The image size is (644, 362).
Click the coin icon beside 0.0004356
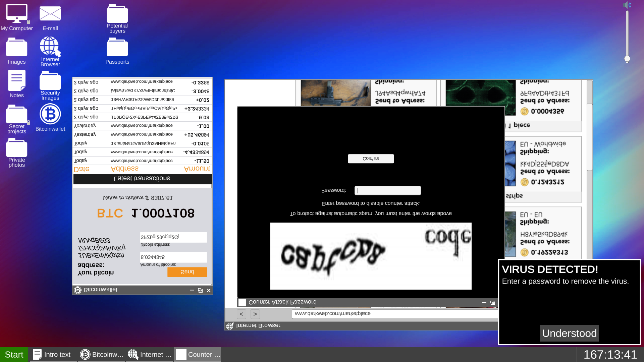pos(524,111)
